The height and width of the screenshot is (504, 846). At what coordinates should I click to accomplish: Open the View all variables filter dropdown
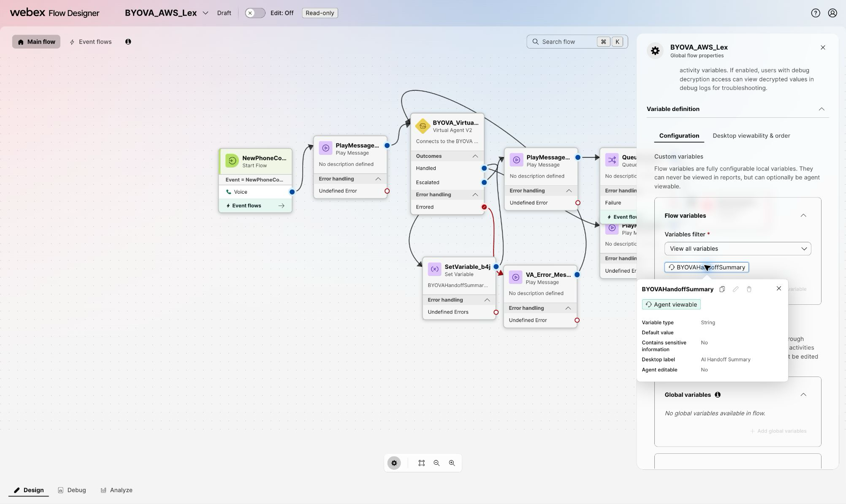click(738, 249)
